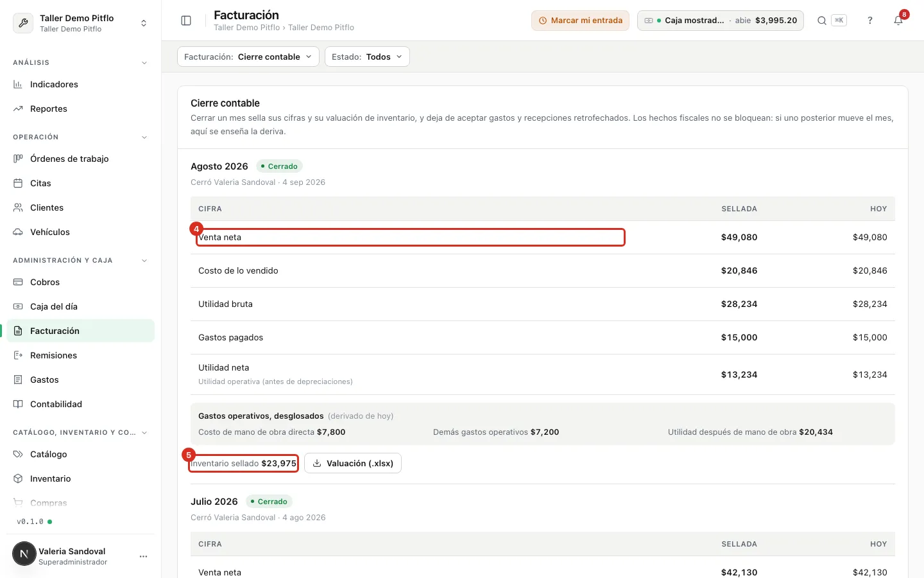Open the Gastos page
This screenshot has width=924, height=578.
coord(81,380)
